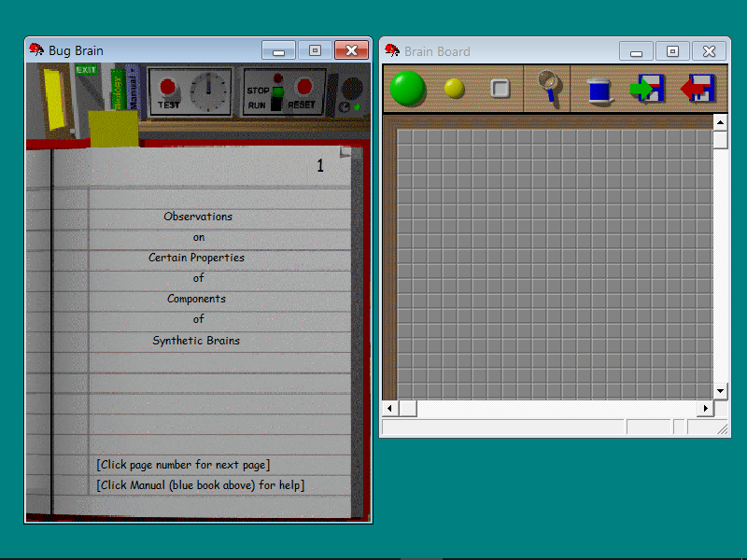Click the green EXIT sign
The image size is (747, 560).
(x=86, y=70)
